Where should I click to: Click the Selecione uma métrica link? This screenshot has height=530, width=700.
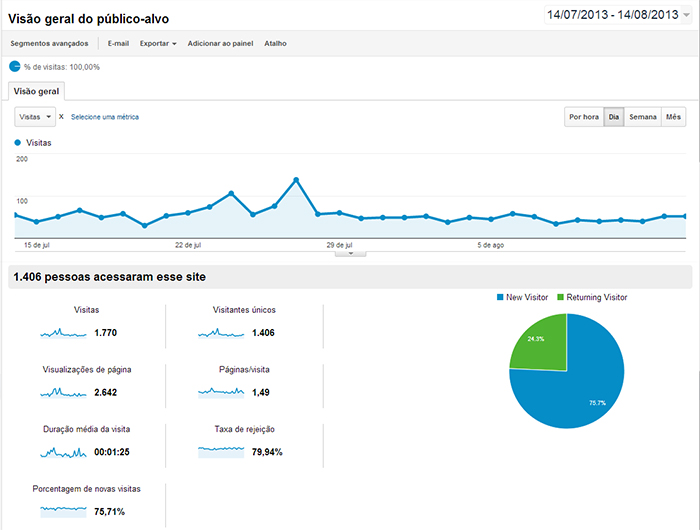tap(105, 117)
